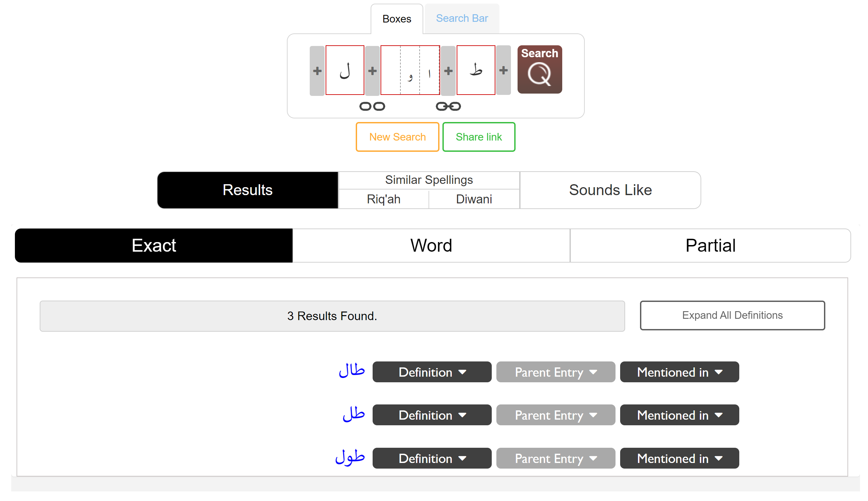Switch match mode to Word
The image size is (868, 501).
(431, 245)
